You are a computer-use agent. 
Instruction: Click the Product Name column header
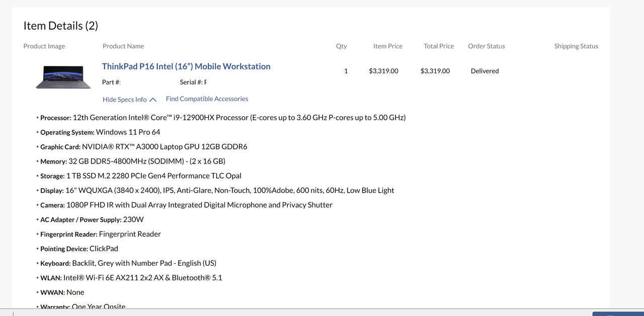123,46
